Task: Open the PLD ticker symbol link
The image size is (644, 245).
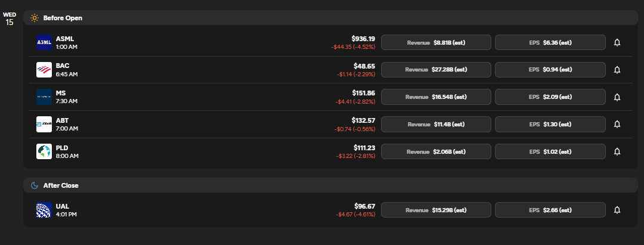Action: coord(61,148)
